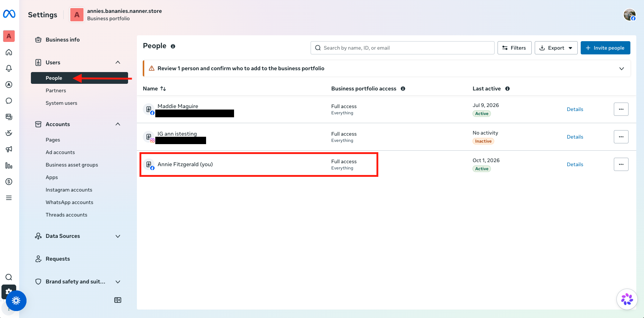Screen dimensions: 644x318
Task: Open the megaphone ads icon
Action: tap(9, 149)
